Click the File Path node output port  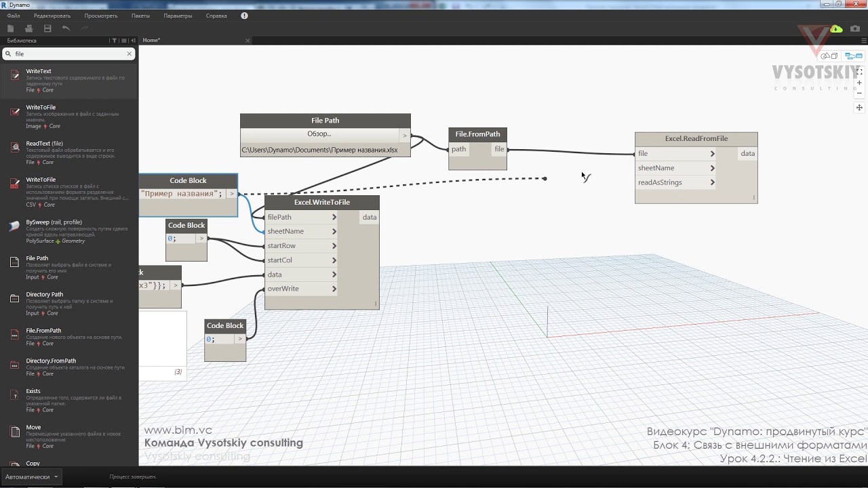pyautogui.click(x=405, y=136)
